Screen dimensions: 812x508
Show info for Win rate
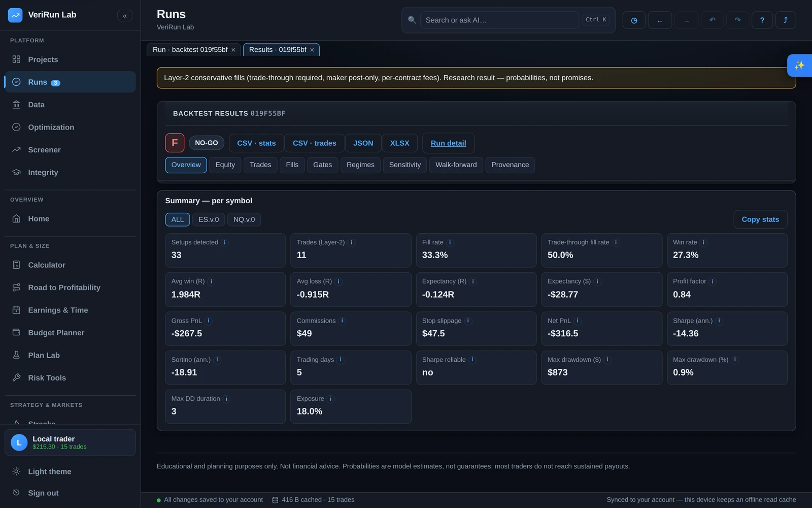pyautogui.click(x=704, y=243)
